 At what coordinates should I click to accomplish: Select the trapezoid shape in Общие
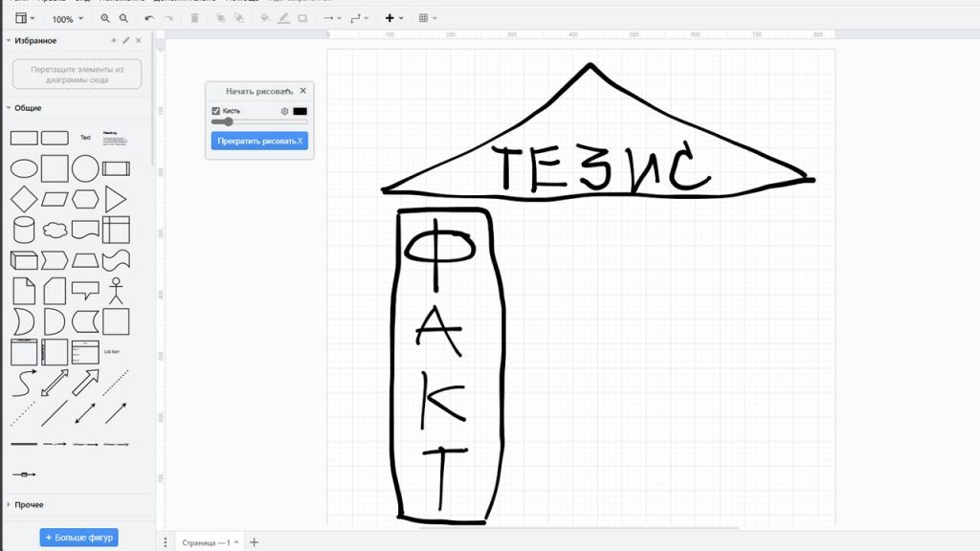tap(85, 260)
